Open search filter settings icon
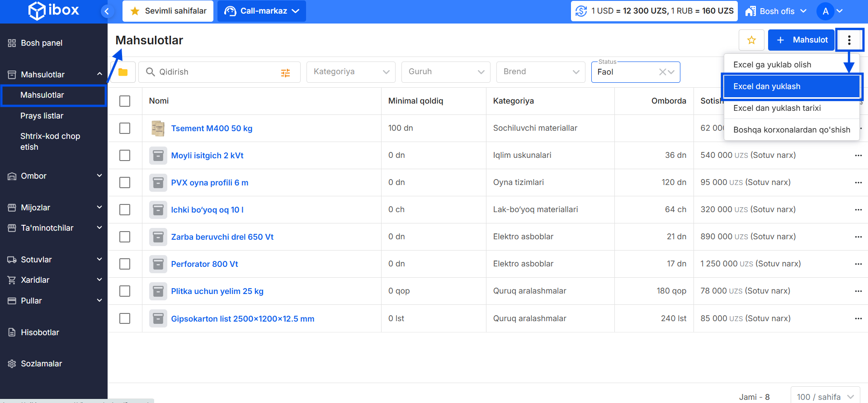The image size is (868, 403). (x=285, y=73)
